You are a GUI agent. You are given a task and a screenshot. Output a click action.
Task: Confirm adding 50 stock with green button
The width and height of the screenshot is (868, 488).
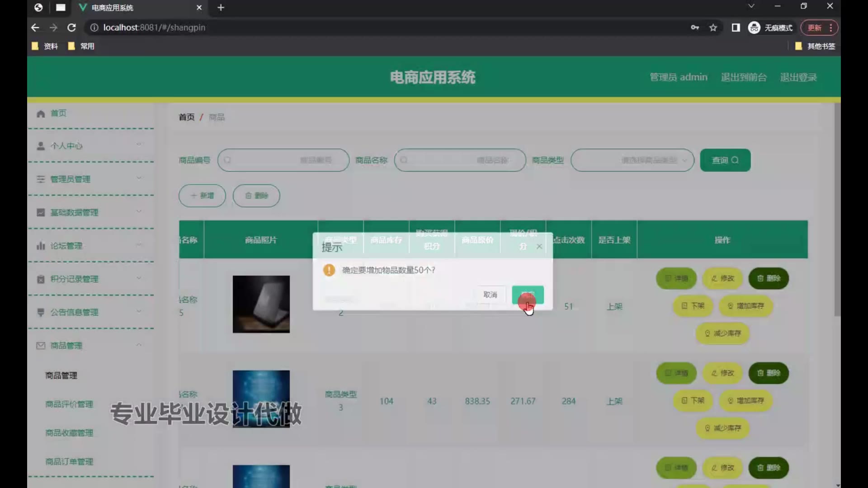[528, 295]
